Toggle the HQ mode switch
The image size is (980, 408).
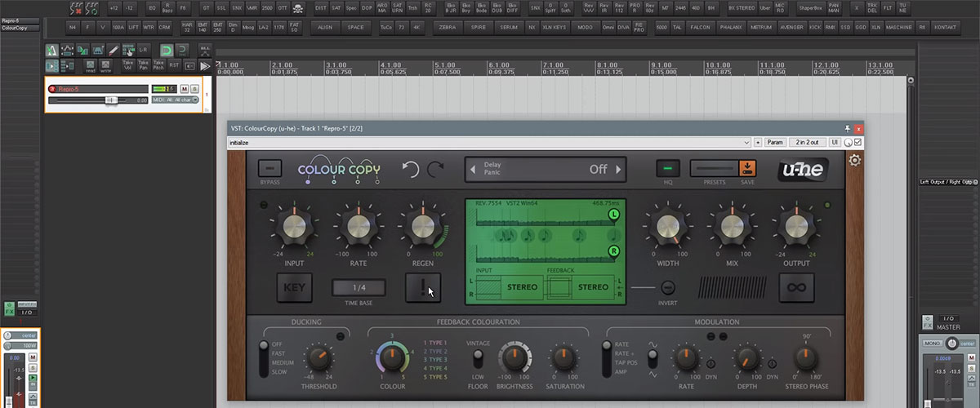(x=667, y=168)
